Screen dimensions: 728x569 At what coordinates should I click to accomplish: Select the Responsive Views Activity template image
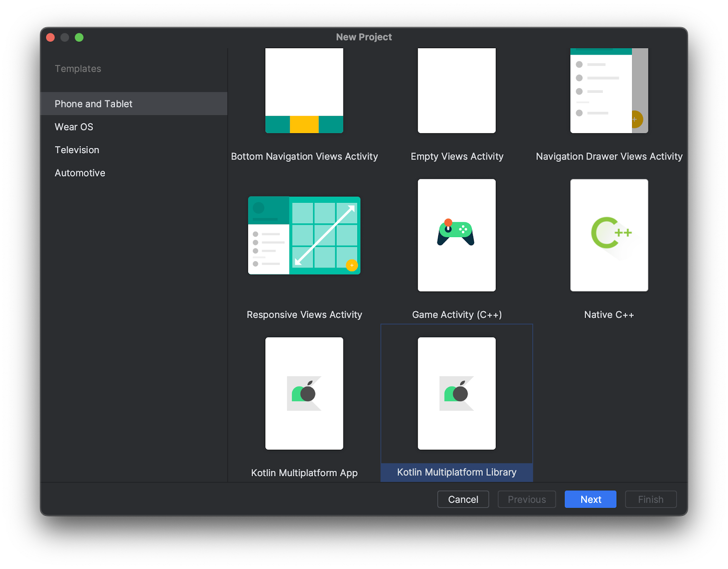coord(304,235)
